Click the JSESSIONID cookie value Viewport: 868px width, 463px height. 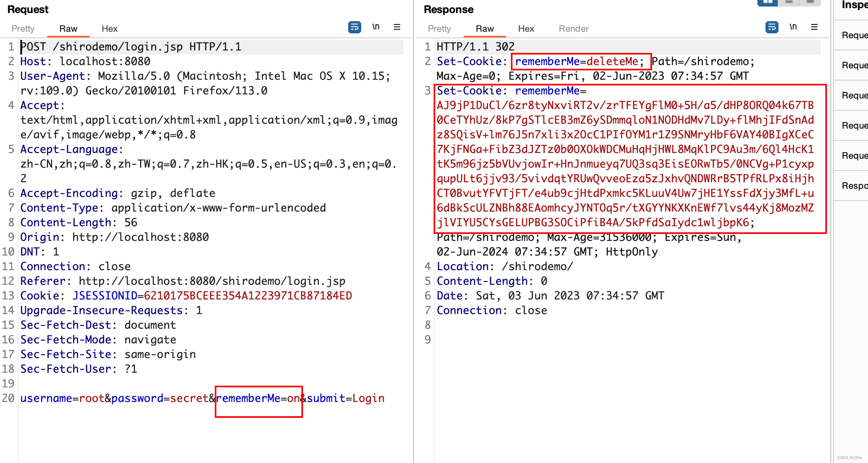point(248,296)
